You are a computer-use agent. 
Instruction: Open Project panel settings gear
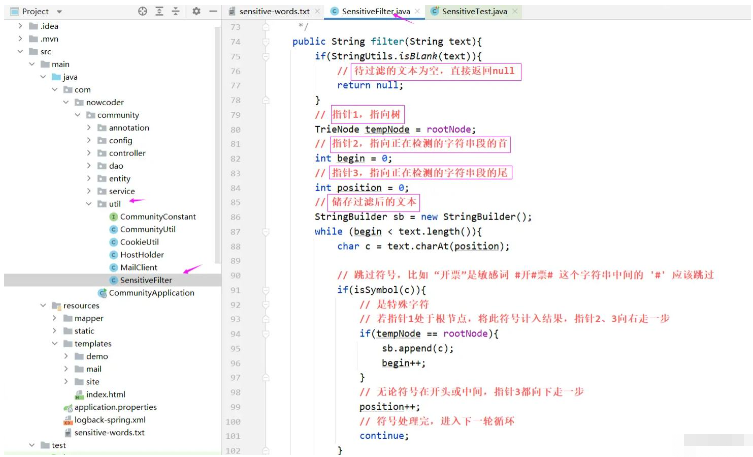[x=196, y=11]
